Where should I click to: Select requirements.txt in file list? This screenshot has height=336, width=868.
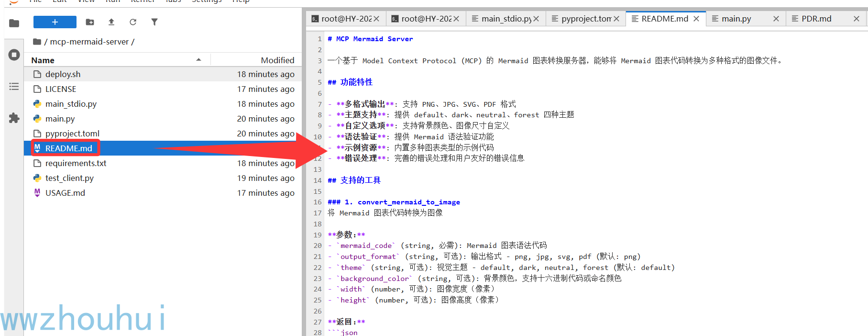[x=163, y=163]
